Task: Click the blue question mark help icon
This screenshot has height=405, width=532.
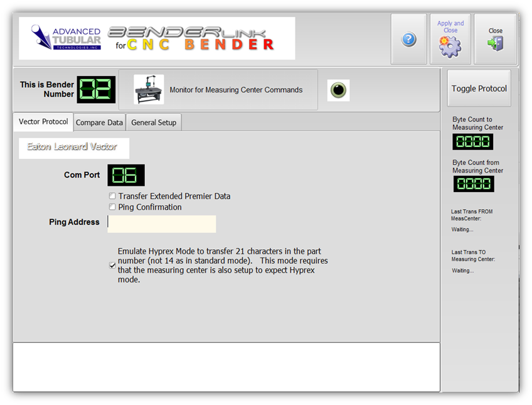Action: (x=408, y=40)
